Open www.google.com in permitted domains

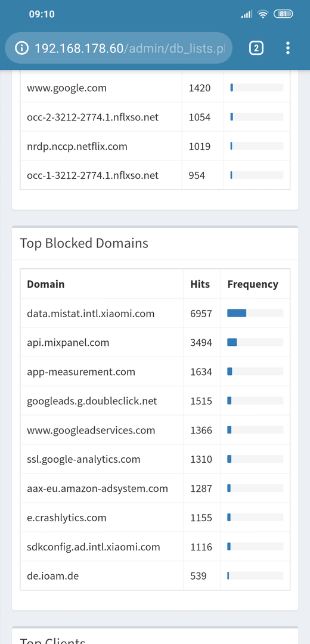67,88
